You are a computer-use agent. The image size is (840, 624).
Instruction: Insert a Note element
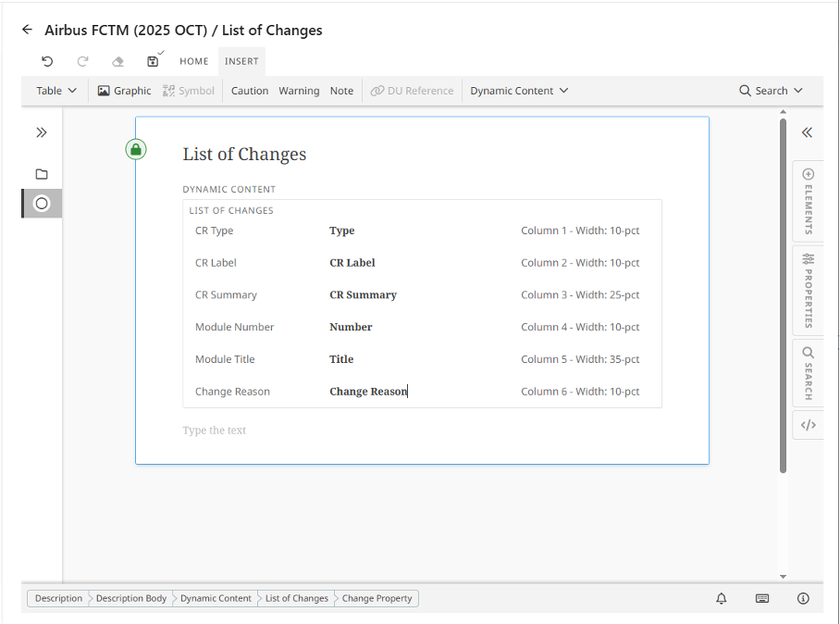[341, 91]
